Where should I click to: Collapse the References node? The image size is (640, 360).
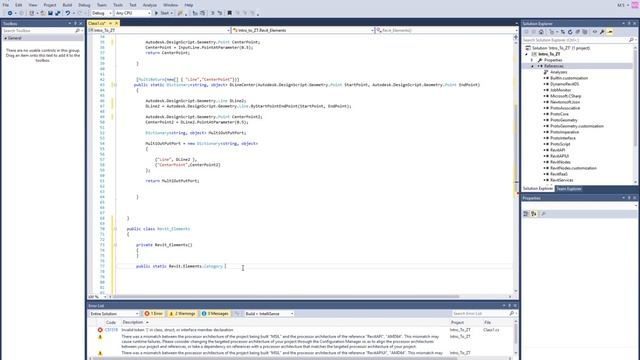[x=533, y=66]
